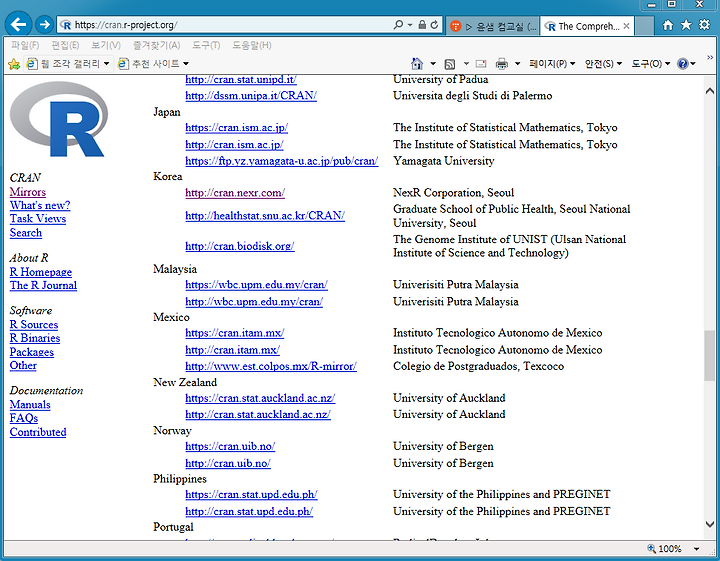720x561 pixels.
Task: Go back with the browser Back arrow
Action: point(18,24)
